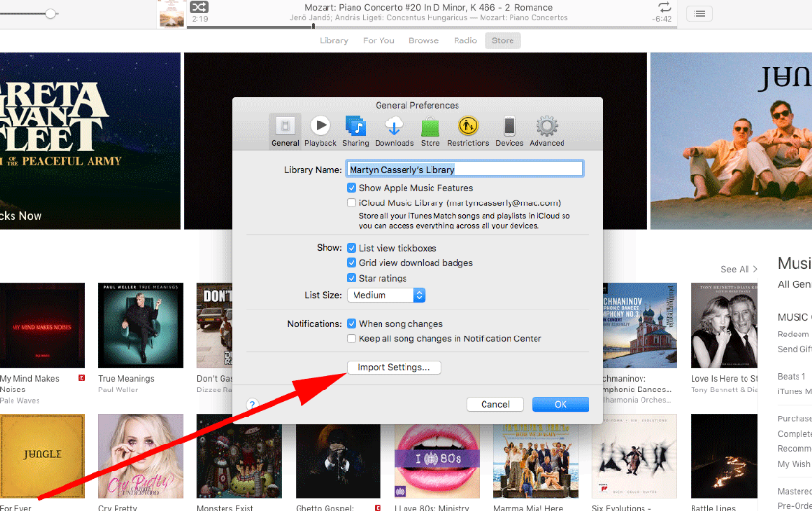Enable iCloud Music Library checkbox
The width and height of the screenshot is (812, 511).
(352, 202)
